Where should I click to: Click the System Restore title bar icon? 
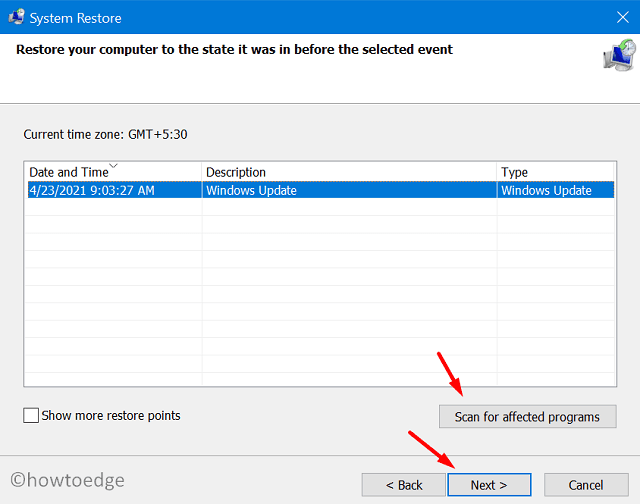point(17,15)
